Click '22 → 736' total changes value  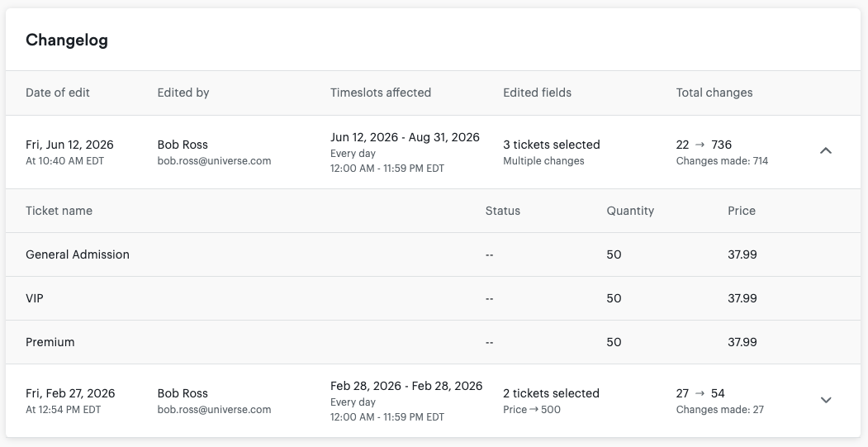point(704,145)
